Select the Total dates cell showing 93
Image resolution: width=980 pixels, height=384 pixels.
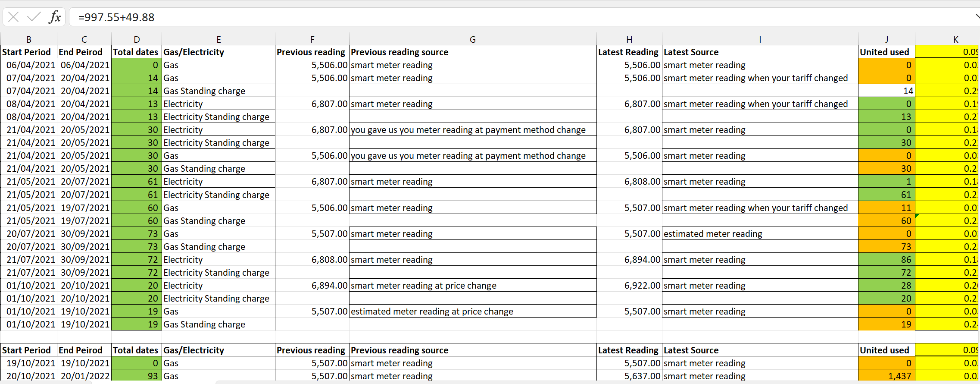pyautogui.click(x=137, y=376)
